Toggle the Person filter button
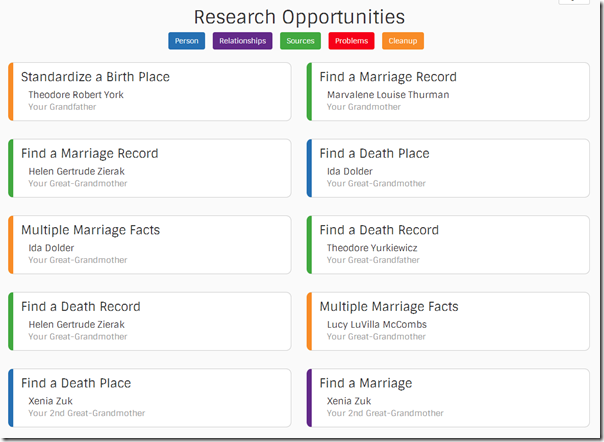 pos(187,41)
